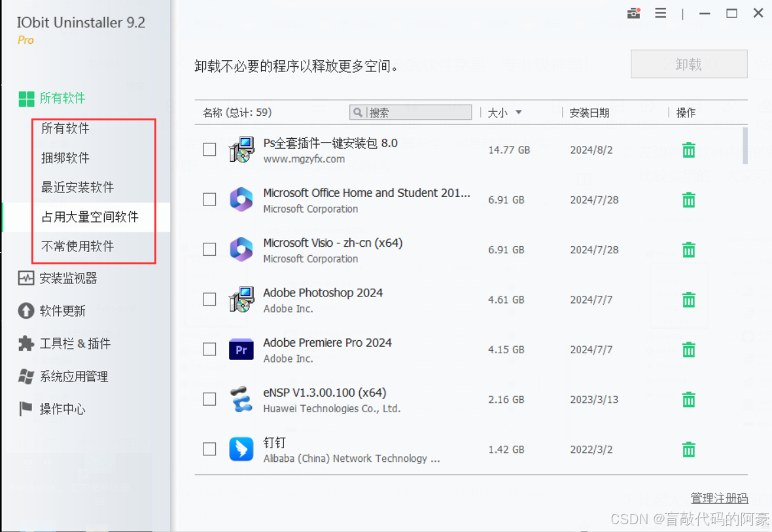
Task: Click the Ps全套插件 installer program icon
Action: 241,150
